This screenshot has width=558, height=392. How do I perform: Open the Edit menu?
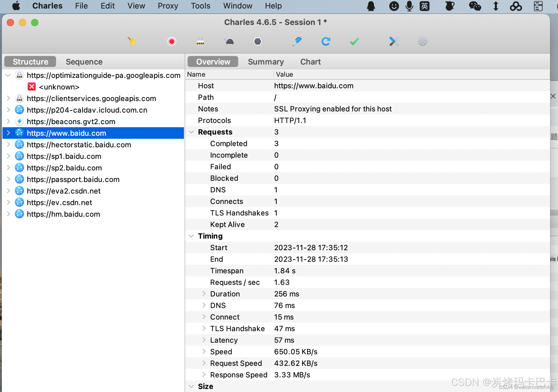(108, 6)
